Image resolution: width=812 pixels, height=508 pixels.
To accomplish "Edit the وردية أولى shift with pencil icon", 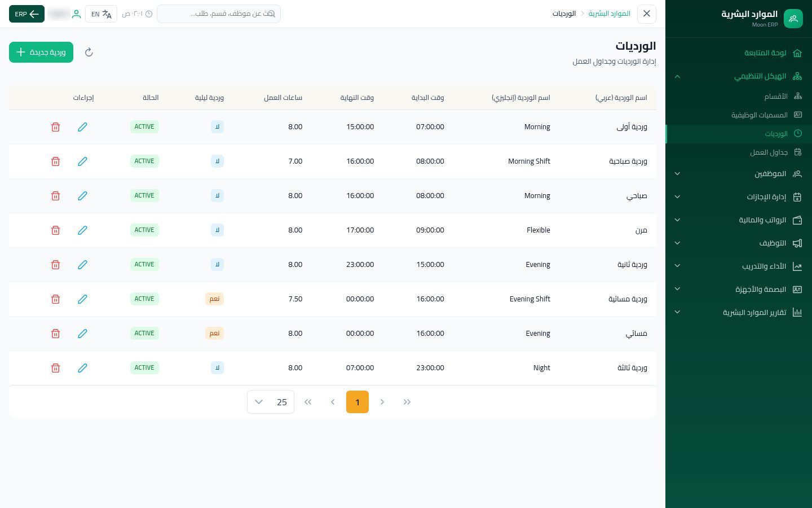I will (x=82, y=127).
